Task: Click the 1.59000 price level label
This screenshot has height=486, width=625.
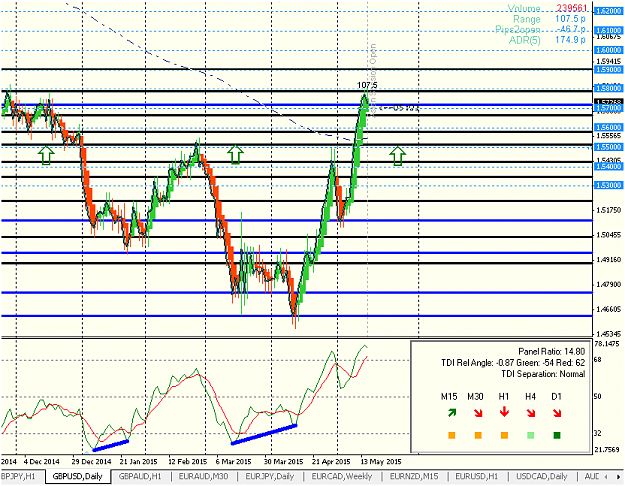Action: point(608,70)
